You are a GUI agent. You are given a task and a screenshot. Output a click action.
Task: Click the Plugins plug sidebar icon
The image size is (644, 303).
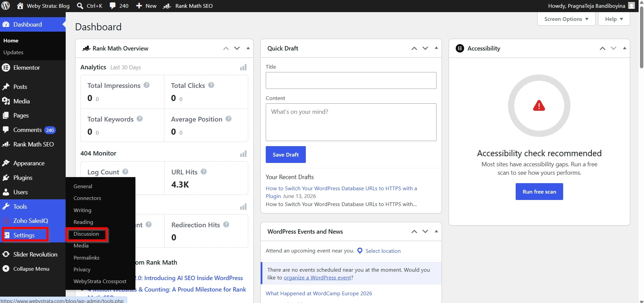point(6,177)
